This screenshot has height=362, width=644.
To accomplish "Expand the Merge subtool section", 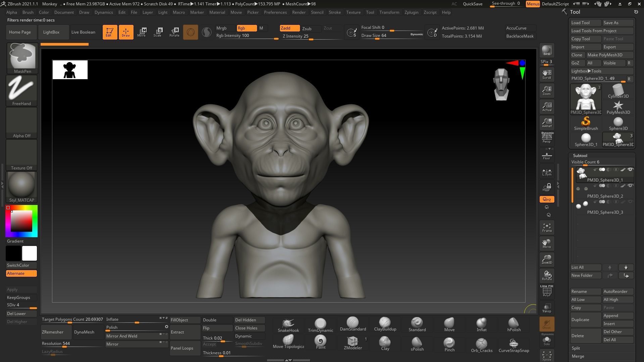I will (578, 356).
